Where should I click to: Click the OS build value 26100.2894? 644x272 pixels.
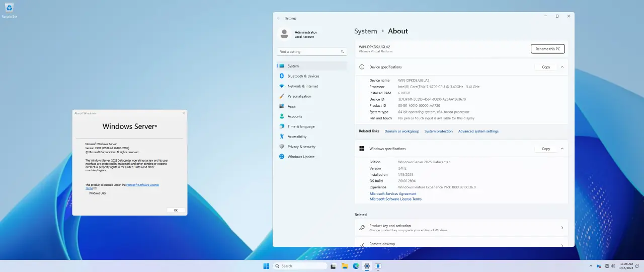(x=407, y=181)
